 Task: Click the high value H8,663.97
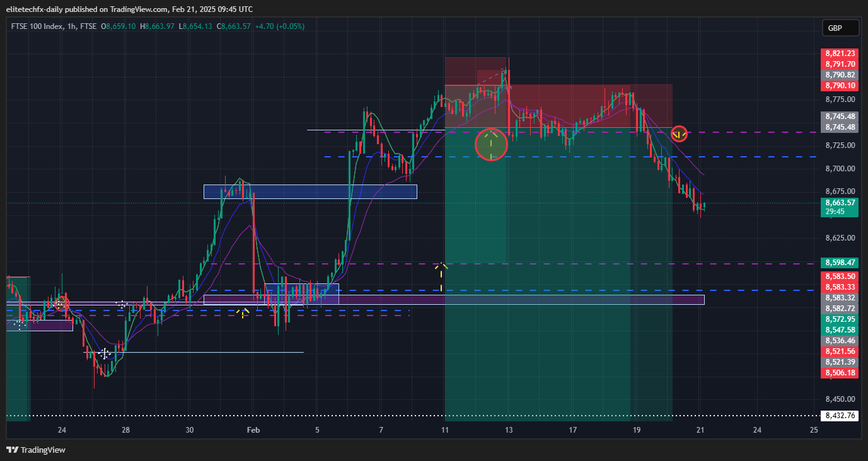click(x=158, y=26)
